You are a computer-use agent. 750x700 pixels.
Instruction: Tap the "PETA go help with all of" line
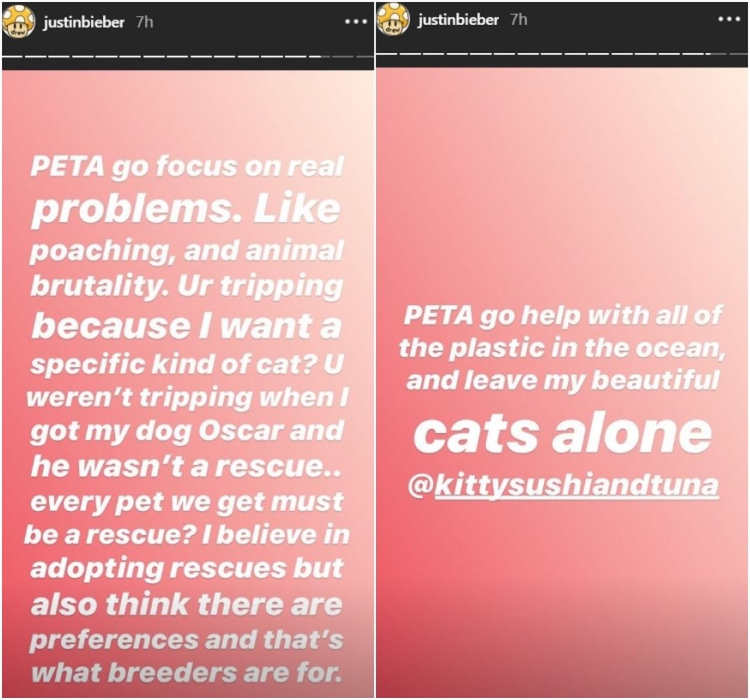click(562, 315)
